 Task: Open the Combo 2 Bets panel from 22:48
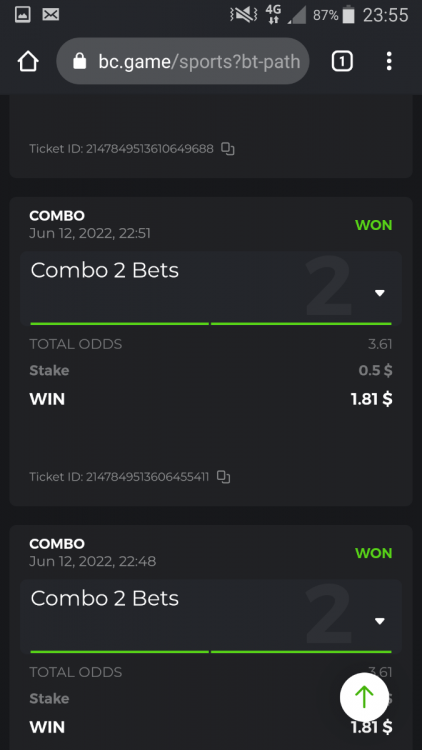(x=211, y=617)
